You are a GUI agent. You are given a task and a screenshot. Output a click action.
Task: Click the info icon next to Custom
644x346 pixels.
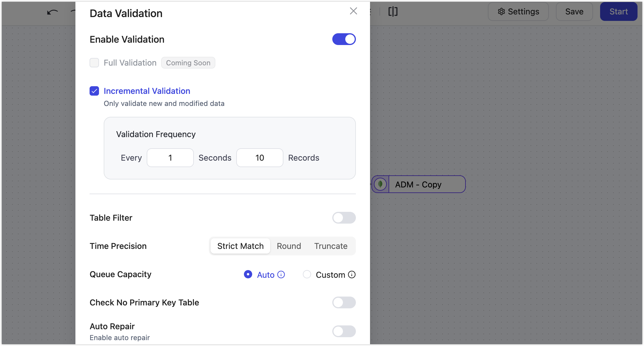coord(352,275)
